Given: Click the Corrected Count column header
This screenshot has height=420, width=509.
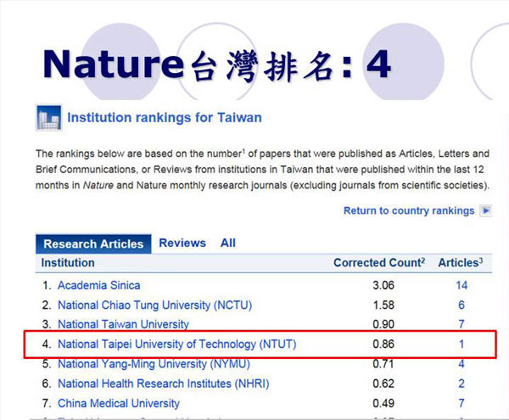Looking at the screenshot, I should 379,262.
